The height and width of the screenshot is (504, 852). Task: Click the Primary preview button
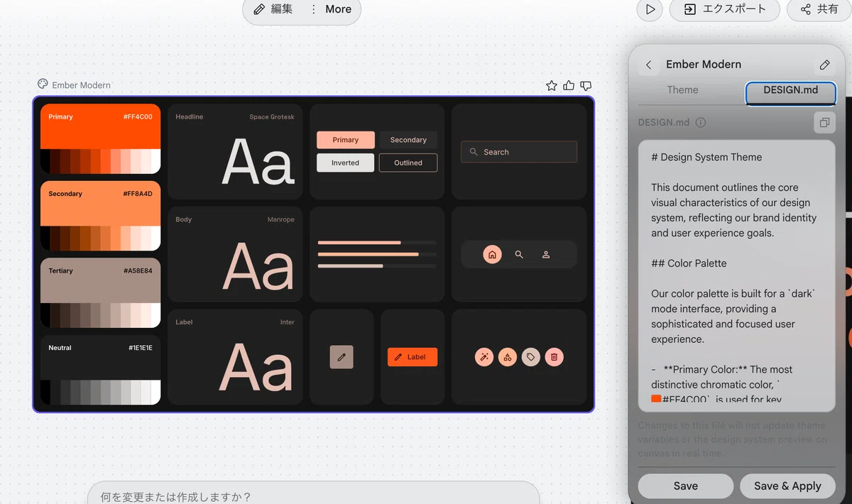tap(346, 140)
